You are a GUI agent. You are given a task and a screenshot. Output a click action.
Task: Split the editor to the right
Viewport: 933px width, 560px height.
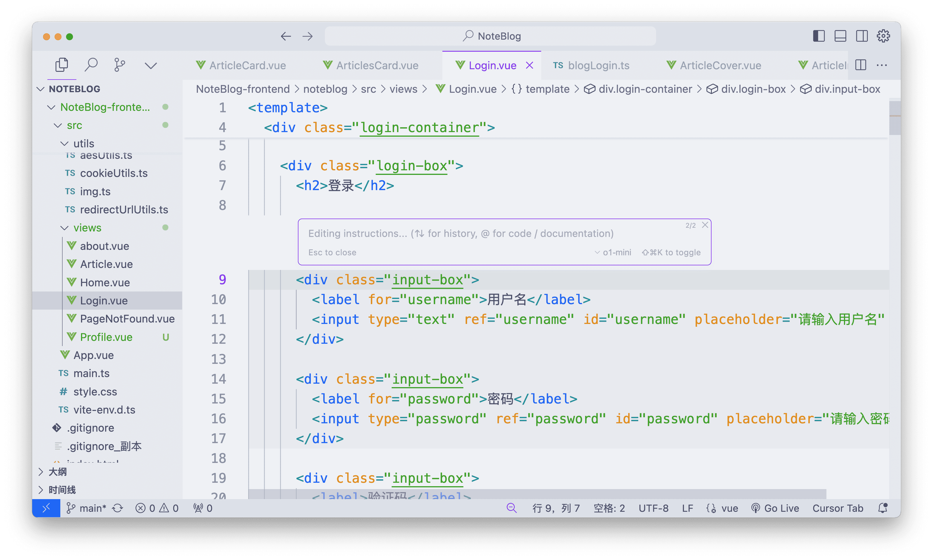pos(861,65)
